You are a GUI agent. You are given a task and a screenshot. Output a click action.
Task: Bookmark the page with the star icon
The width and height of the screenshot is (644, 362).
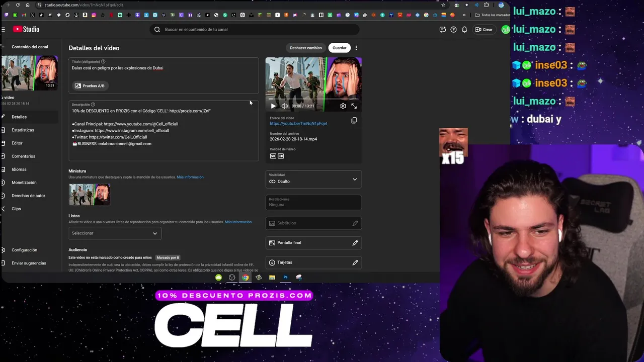(x=443, y=5)
